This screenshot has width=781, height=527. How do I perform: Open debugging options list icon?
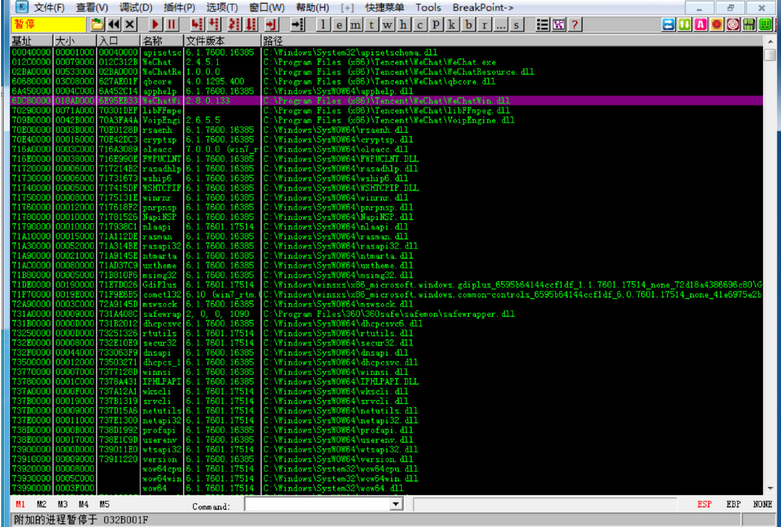(542, 24)
